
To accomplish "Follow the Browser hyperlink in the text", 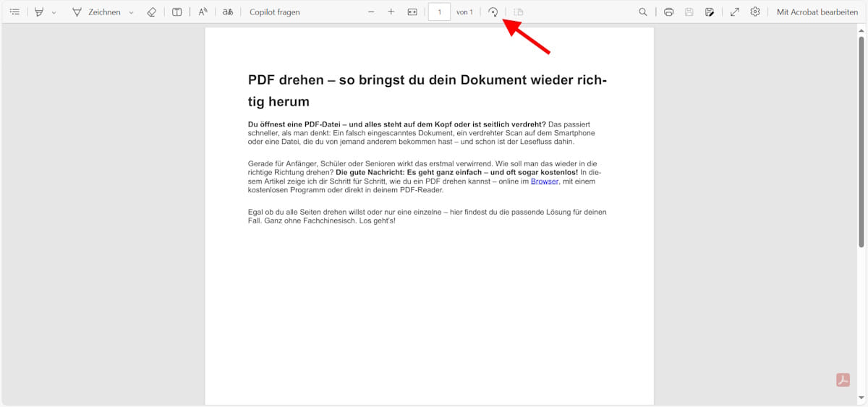I will (x=545, y=181).
